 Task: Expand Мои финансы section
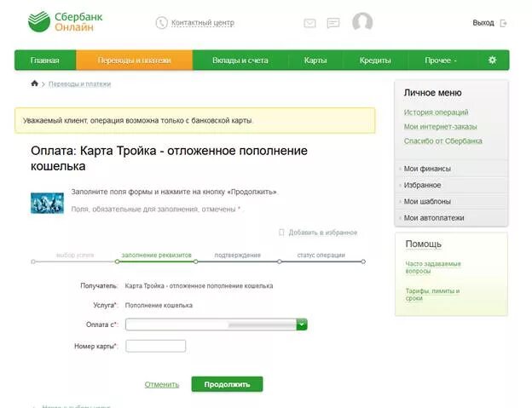[x=451, y=169]
